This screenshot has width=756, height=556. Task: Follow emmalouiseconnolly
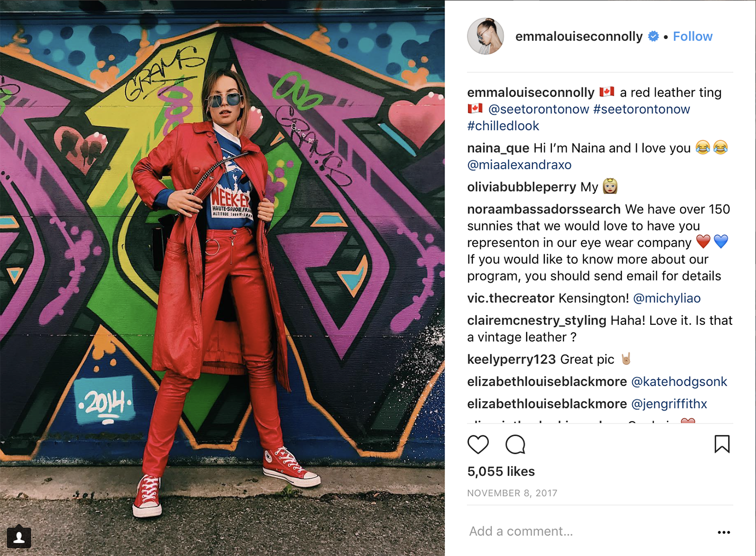pyautogui.click(x=692, y=36)
